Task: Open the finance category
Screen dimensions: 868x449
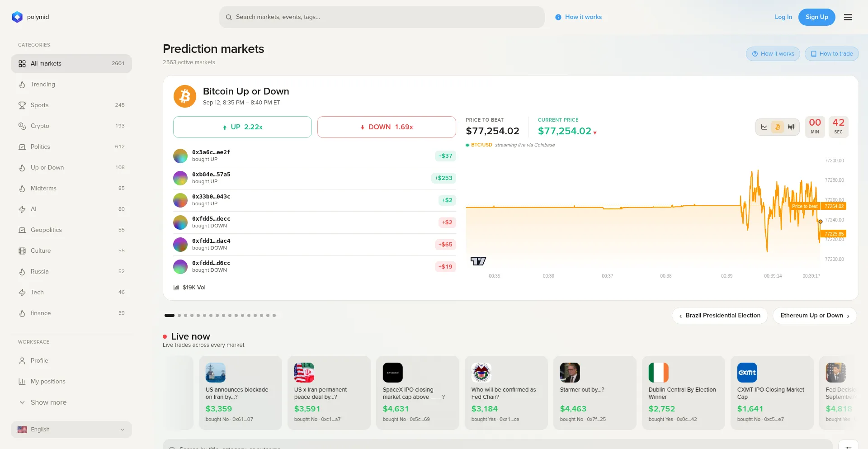Action: [x=71, y=313]
